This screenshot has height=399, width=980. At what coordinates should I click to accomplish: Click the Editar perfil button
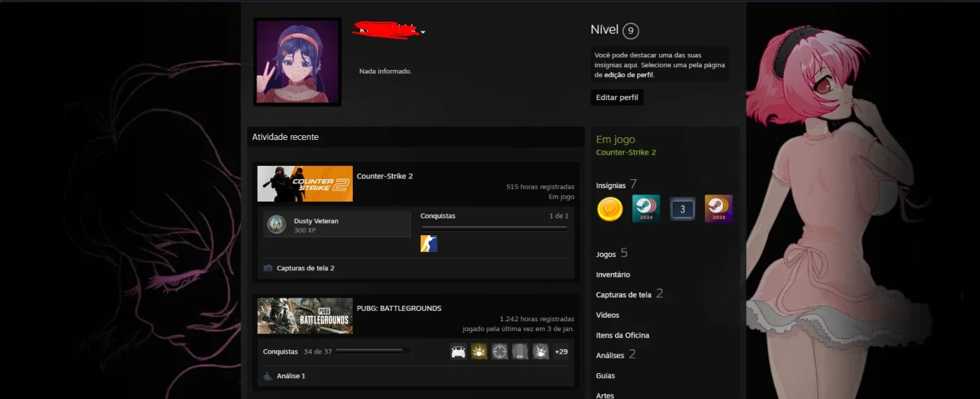click(617, 97)
